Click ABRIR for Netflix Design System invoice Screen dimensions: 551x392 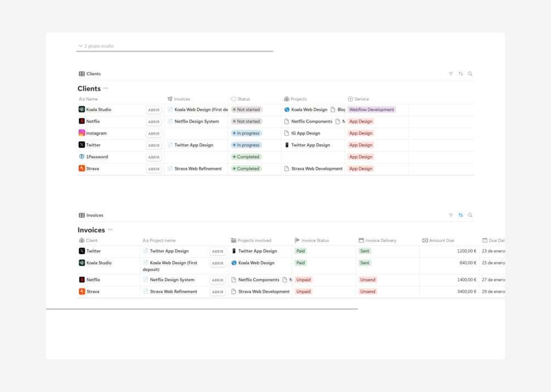click(218, 280)
